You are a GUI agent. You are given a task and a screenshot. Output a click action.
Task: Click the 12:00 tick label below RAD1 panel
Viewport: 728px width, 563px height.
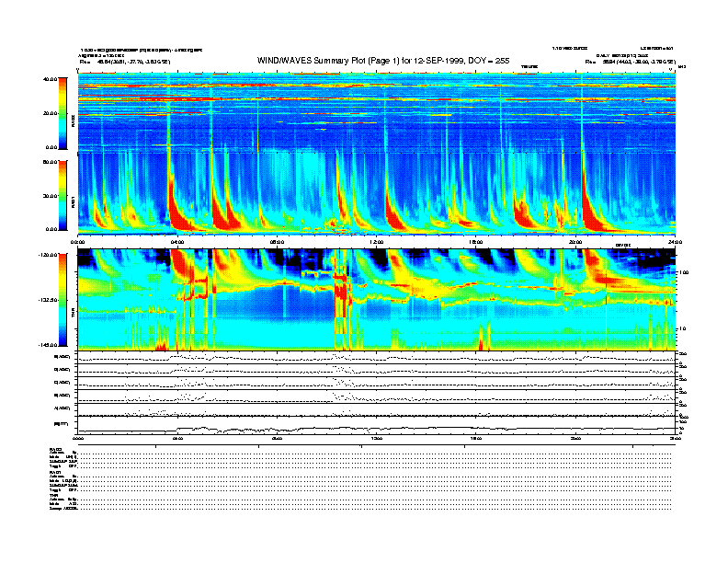(x=377, y=242)
